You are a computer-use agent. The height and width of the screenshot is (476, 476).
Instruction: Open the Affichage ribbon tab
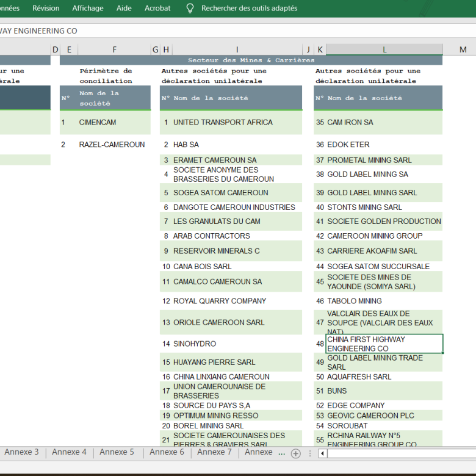[x=88, y=8]
